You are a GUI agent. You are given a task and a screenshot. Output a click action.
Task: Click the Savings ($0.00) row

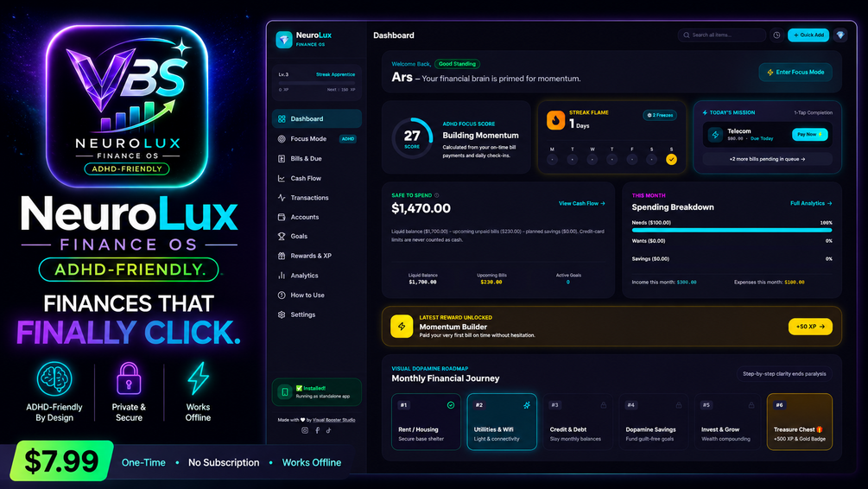click(x=732, y=258)
